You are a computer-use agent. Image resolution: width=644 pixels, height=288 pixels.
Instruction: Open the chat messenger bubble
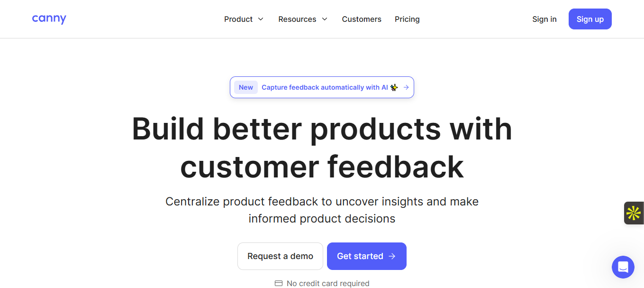click(x=623, y=267)
